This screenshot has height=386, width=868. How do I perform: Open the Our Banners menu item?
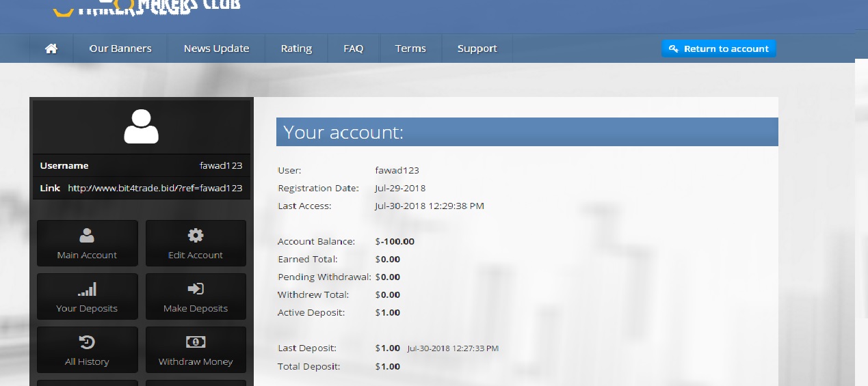(120, 49)
